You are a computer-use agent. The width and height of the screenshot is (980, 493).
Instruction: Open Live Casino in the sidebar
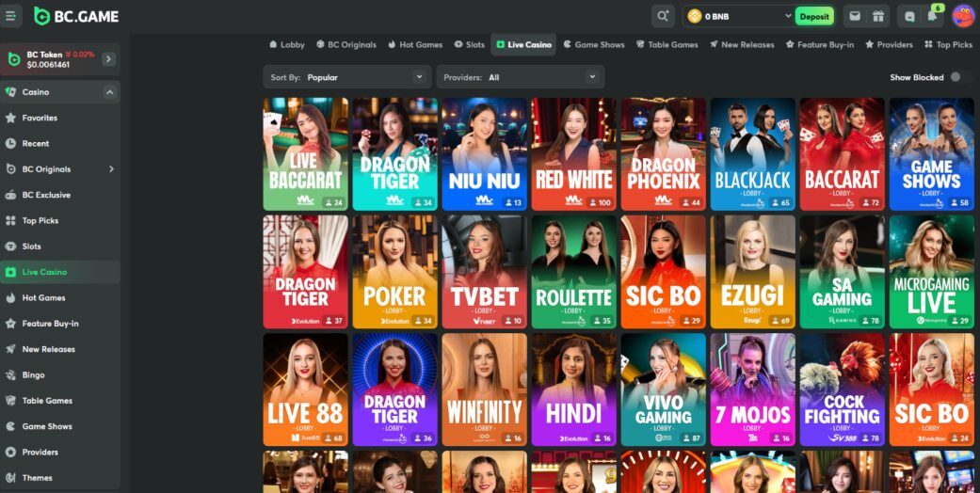60,272
